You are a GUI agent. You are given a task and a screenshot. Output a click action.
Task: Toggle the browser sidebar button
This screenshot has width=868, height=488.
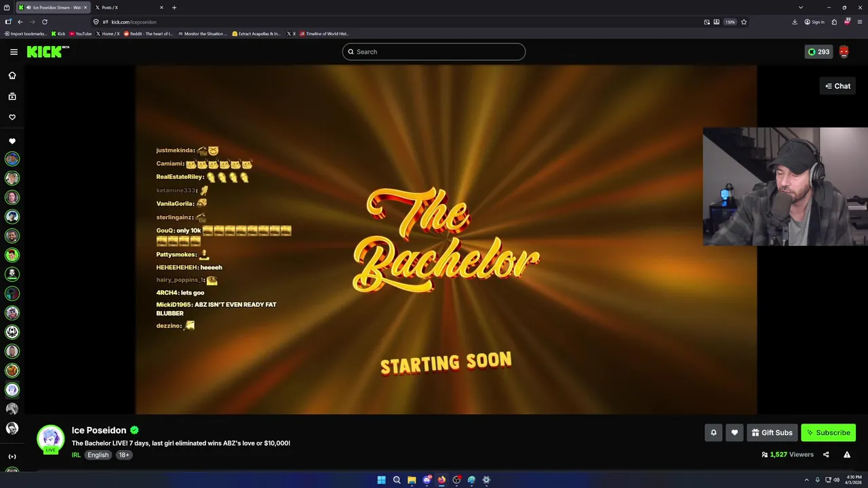pyautogui.click(x=8, y=22)
